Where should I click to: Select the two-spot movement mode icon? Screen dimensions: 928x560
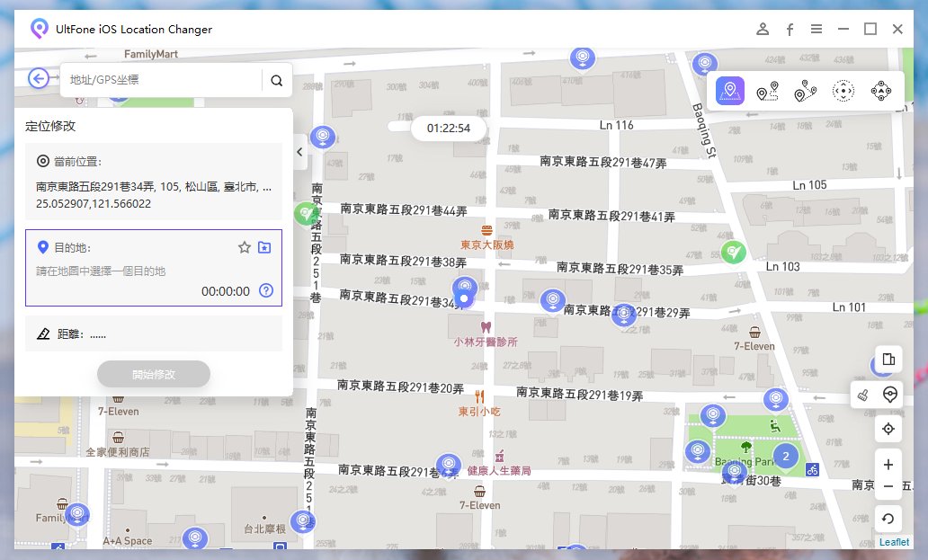tap(768, 91)
